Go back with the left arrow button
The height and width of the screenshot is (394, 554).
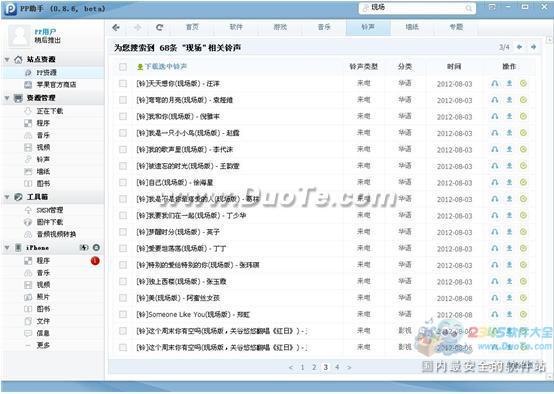pyautogui.click(x=116, y=27)
